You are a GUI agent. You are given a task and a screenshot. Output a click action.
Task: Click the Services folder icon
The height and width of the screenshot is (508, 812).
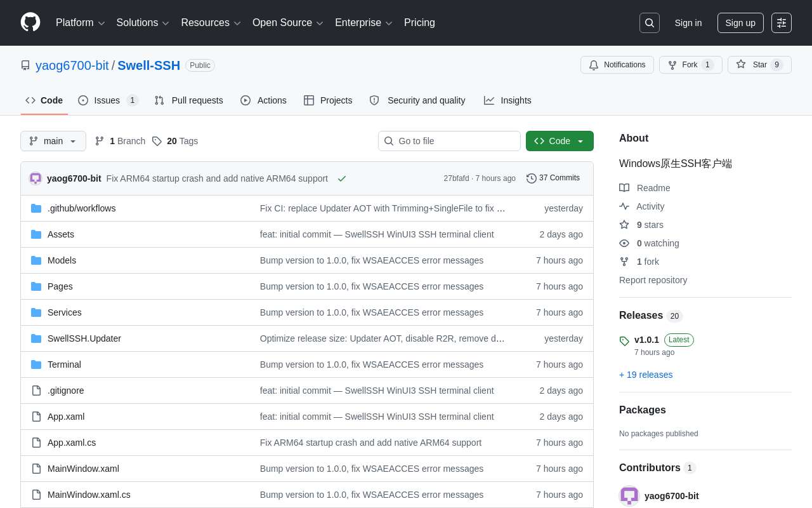pyautogui.click(x=36, y=312)
